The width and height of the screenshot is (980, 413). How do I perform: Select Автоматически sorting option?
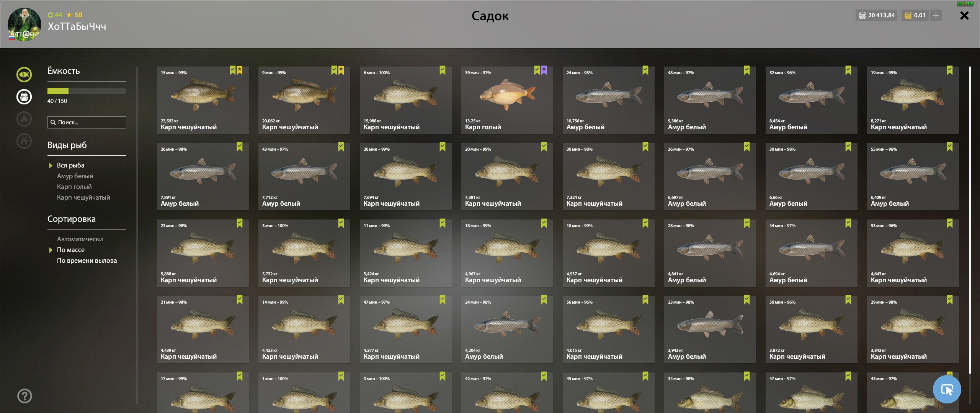coord(80,239)
